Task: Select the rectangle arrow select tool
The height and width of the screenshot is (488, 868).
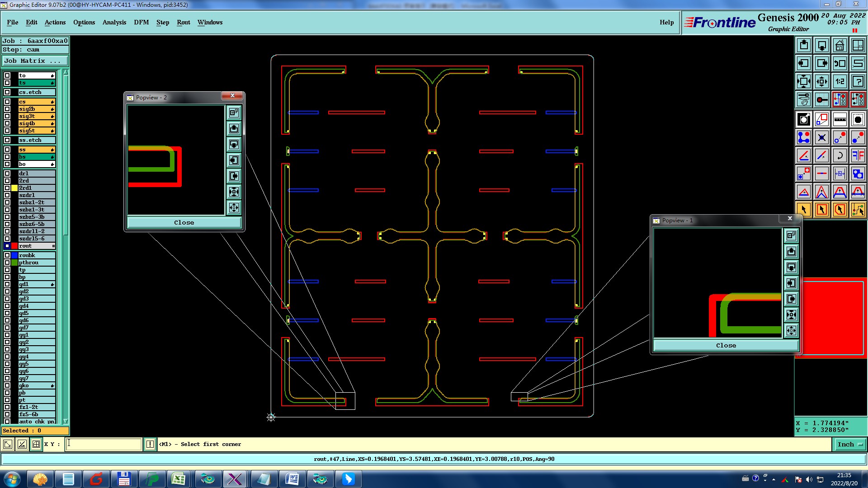Action: click(x=822, y=210)
